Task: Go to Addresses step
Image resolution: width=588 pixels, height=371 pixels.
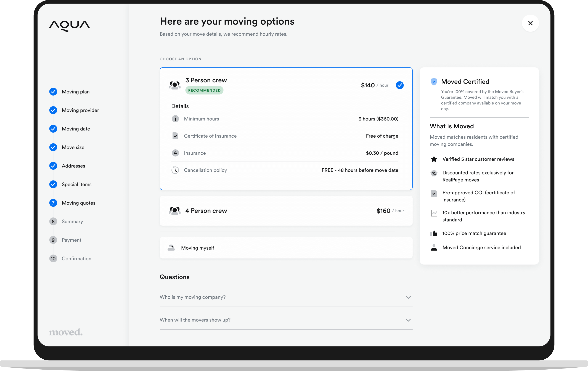Action: click(x=73, y=166)
